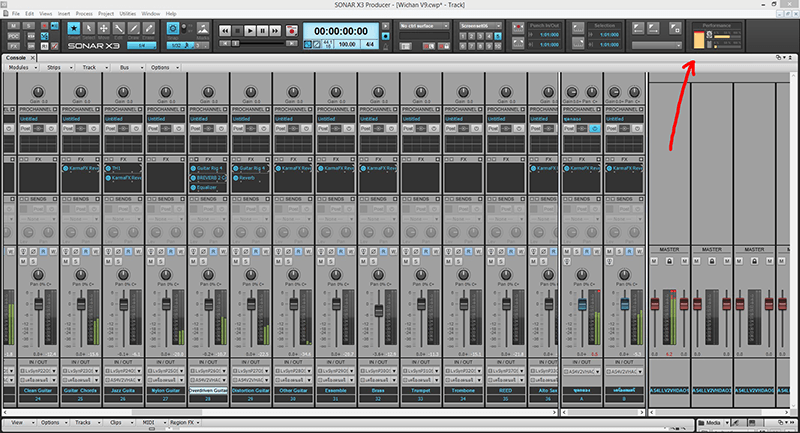Click the Brass track volume fader
This screenshot has height=433, width=800.
(x=379, y=310)
